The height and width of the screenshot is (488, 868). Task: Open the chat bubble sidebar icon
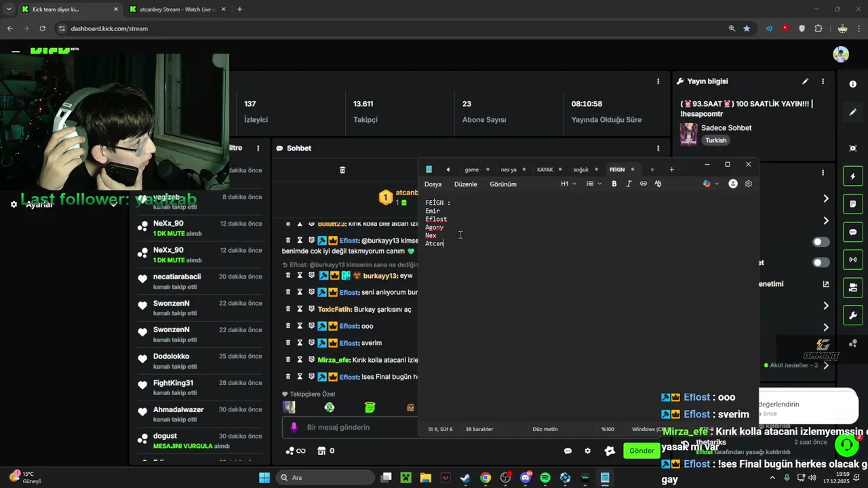point(853,232)
